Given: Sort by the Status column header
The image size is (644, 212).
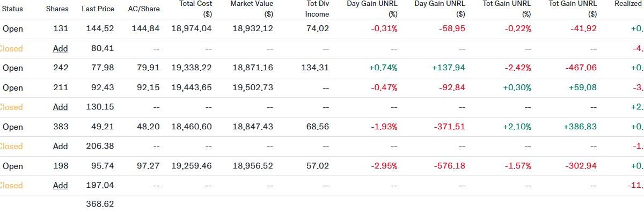Looking at the screenshot, I should pos(12,10).
